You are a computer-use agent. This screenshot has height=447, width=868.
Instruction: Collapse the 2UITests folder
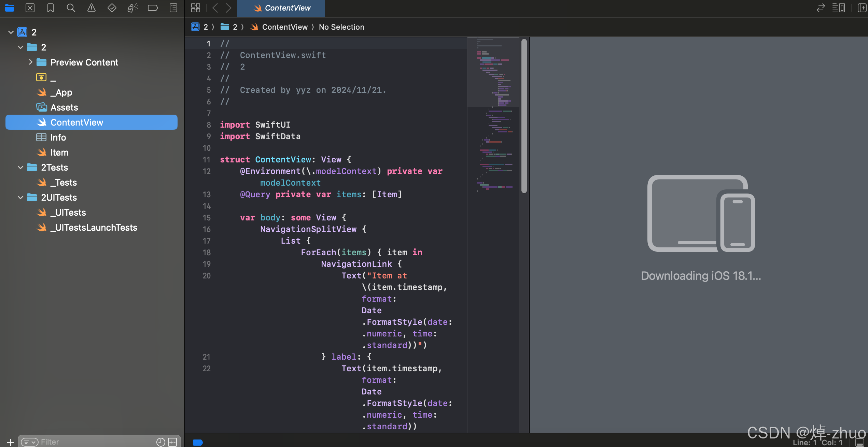tap(20, 197)
